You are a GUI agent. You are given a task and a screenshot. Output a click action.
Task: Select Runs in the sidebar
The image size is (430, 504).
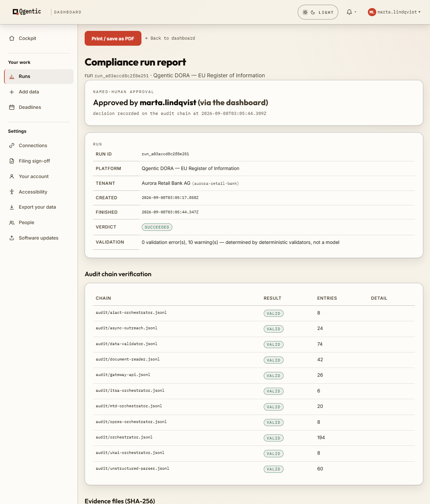[x=39, y=77]
